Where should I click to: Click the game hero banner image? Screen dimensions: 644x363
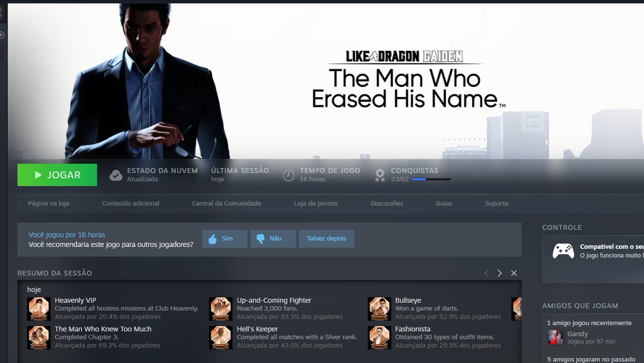click(x=326, y=81)
